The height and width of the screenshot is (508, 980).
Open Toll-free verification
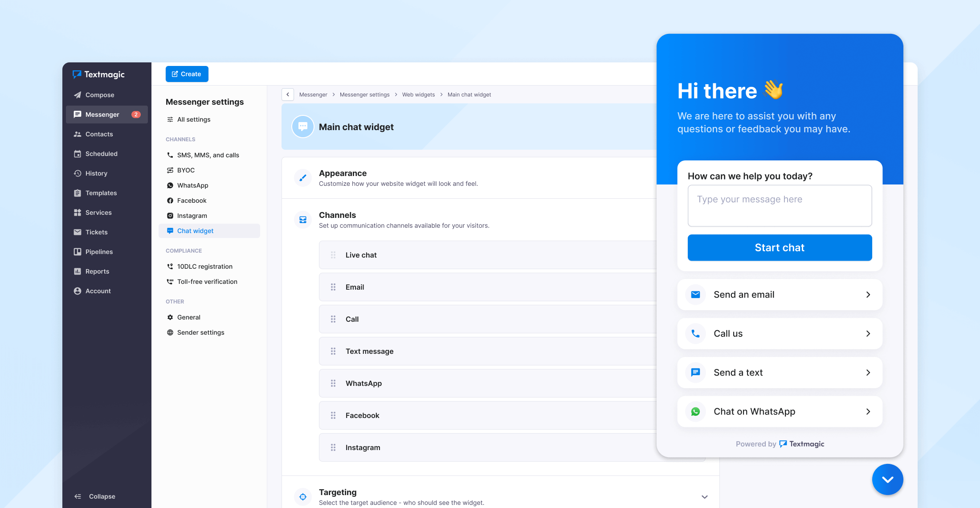click(209, 282)
